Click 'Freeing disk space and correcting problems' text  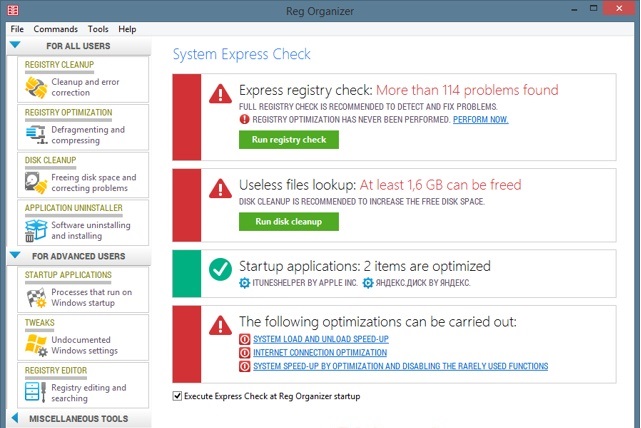click(94, 183)
